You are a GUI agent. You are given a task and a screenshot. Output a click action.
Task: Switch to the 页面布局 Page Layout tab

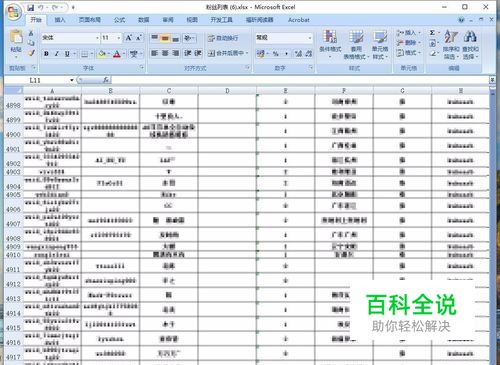click(90, 20)
